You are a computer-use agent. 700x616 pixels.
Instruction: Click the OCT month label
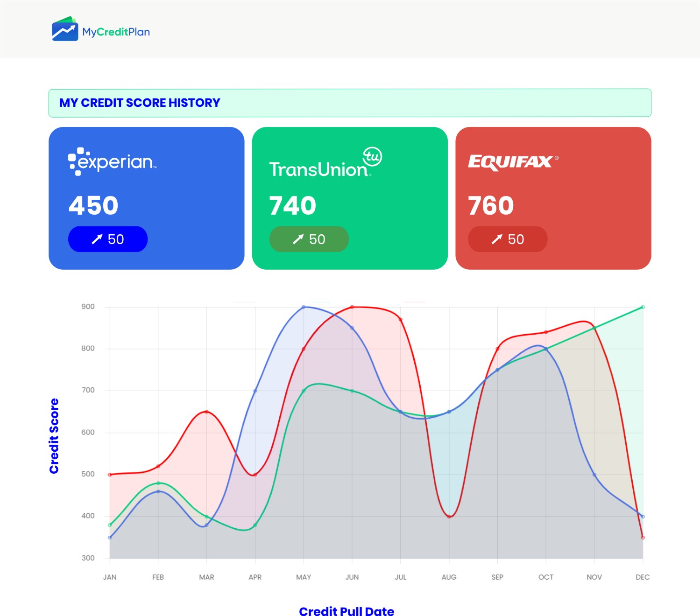(x=546, y=577)
